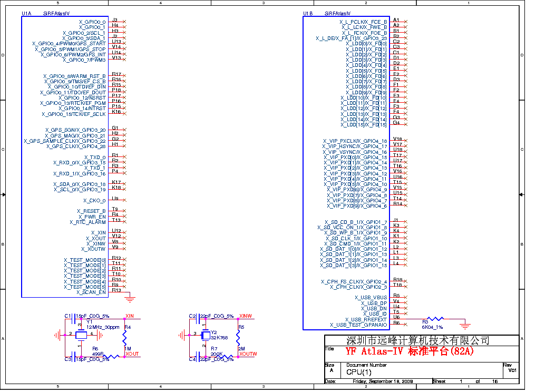Click the CPU(1) document number
This screenshot has width=555, height=392.
click(x=359, y=372)
